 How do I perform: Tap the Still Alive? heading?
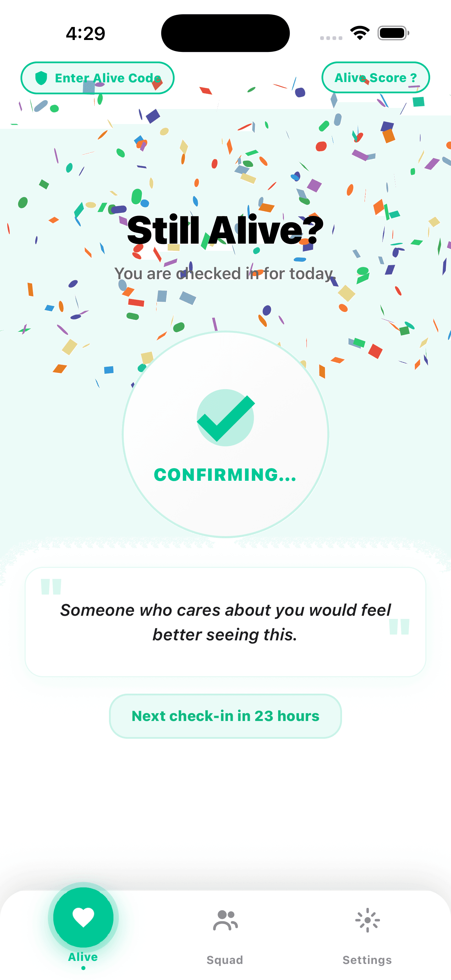225,230
